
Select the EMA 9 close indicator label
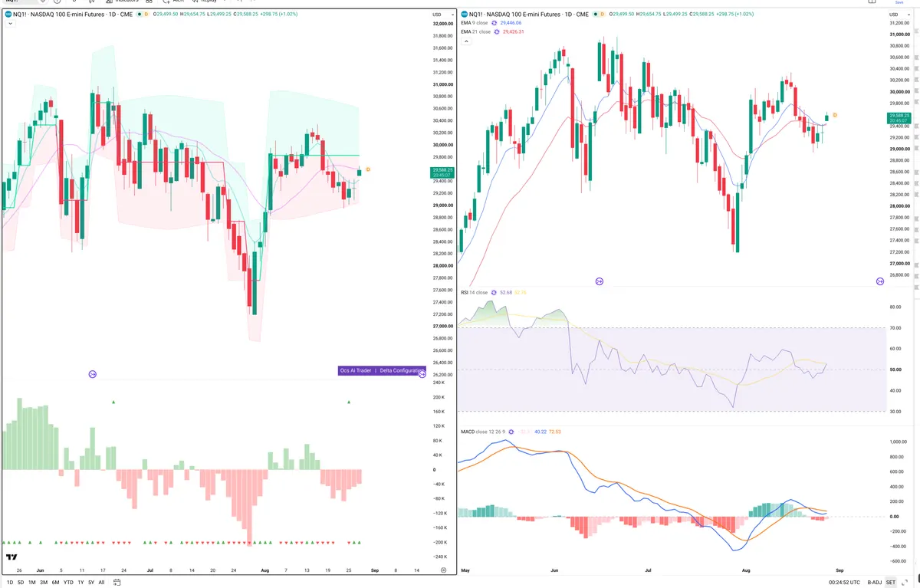(475, 23)
